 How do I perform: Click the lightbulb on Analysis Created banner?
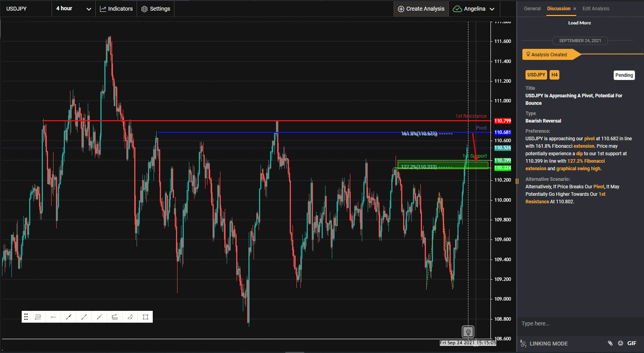[x=528, y=54]
